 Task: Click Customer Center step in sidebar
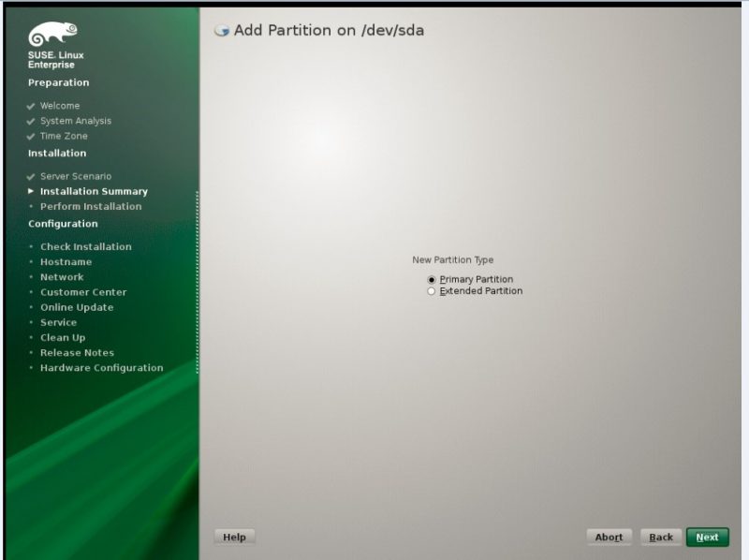[x=83, y=292]
